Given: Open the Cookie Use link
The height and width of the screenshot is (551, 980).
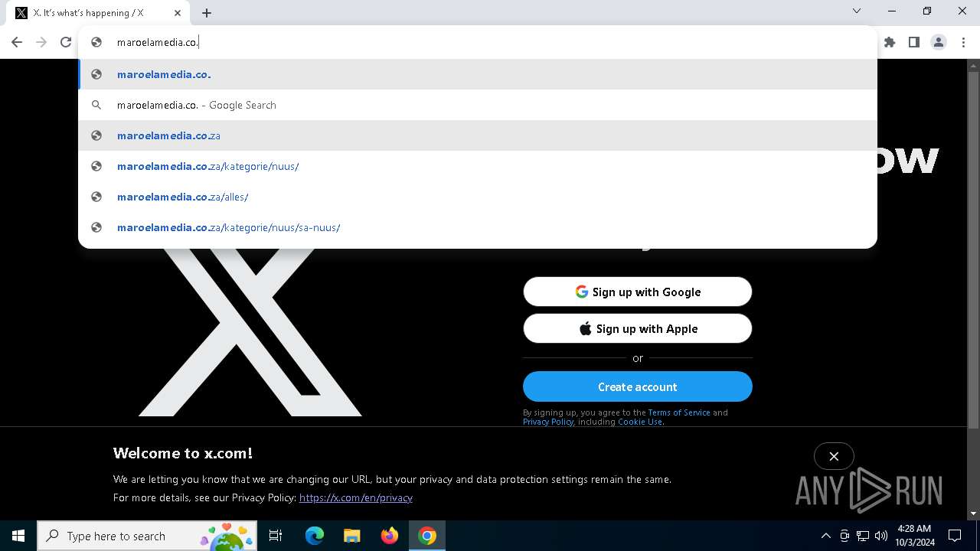Looking at the screenshot, I should 640,422.
